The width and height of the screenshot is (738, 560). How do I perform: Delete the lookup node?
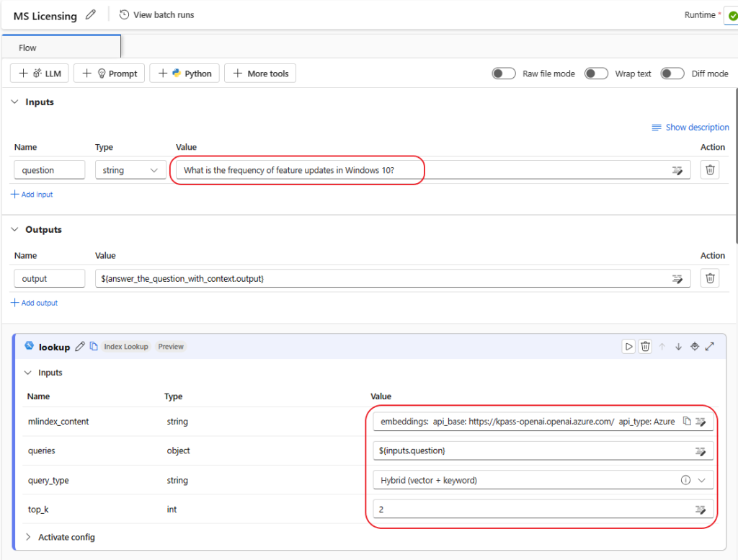tap(645, 347)
